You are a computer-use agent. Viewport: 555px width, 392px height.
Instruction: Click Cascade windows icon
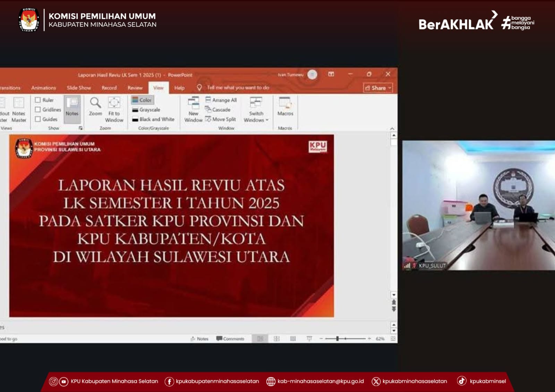(x=218, y=110)
